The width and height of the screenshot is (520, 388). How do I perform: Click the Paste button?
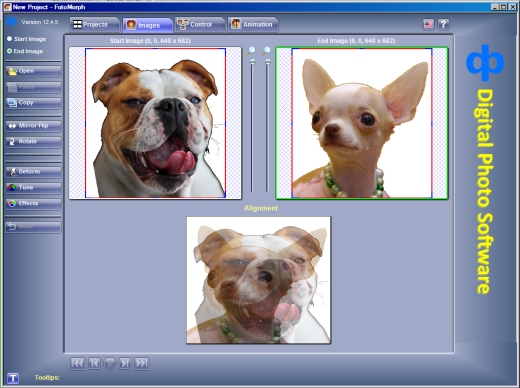click(33, 87)
